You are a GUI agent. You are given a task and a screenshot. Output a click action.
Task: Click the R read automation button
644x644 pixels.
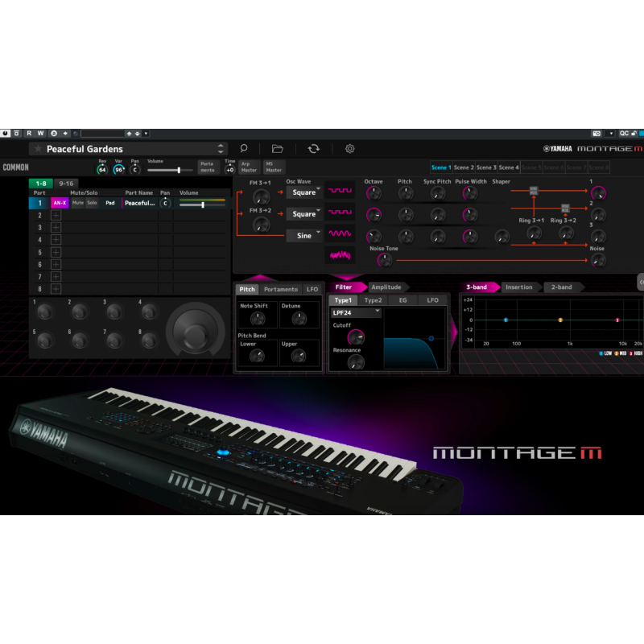[29, 133]
